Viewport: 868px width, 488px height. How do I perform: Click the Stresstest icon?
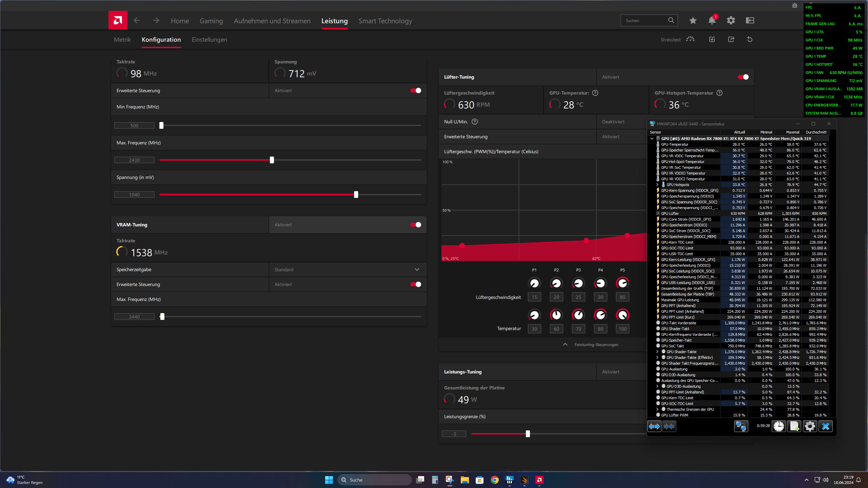tap(690, 39)
